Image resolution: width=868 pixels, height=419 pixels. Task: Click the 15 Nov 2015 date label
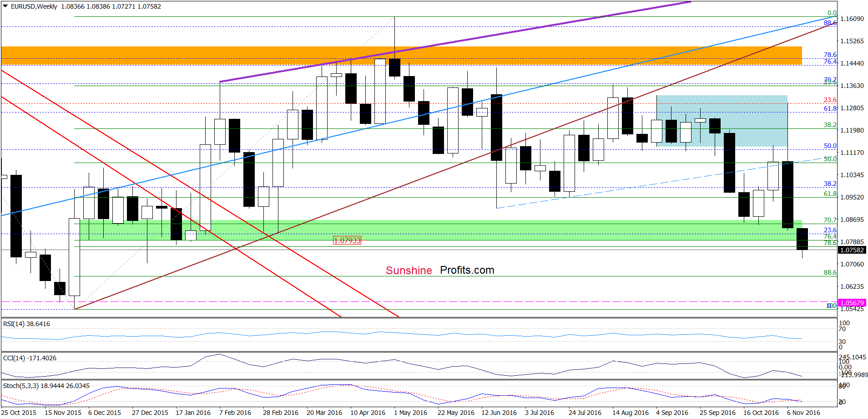pyautogui.click(x=63, y=413)
